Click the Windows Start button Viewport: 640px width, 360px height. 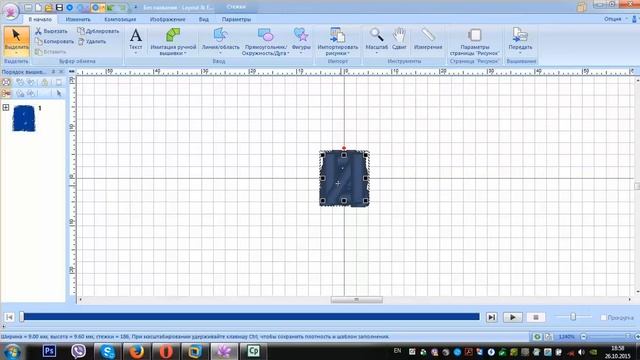12,351
